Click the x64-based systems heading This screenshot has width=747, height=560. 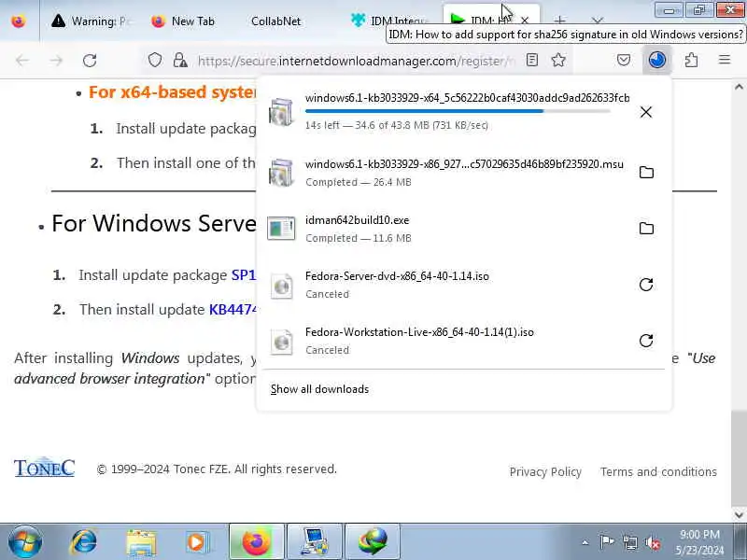pyautogui.click(x=173, y=91)
